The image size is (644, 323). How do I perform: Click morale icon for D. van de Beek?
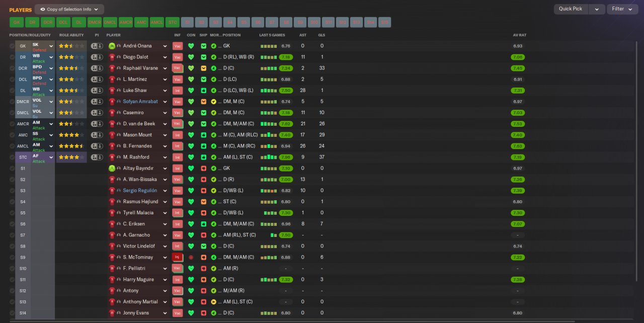click(214, 124)
